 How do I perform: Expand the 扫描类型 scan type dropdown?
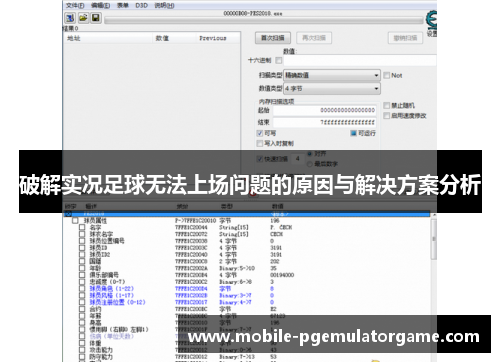pos(332,75)
